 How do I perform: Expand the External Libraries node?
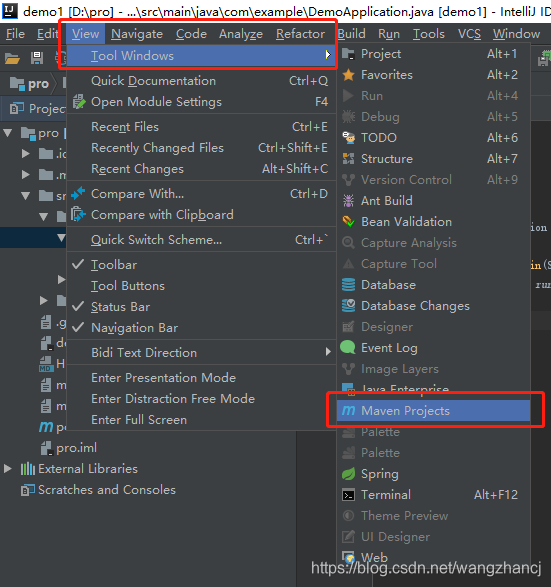tap(7, 469)
